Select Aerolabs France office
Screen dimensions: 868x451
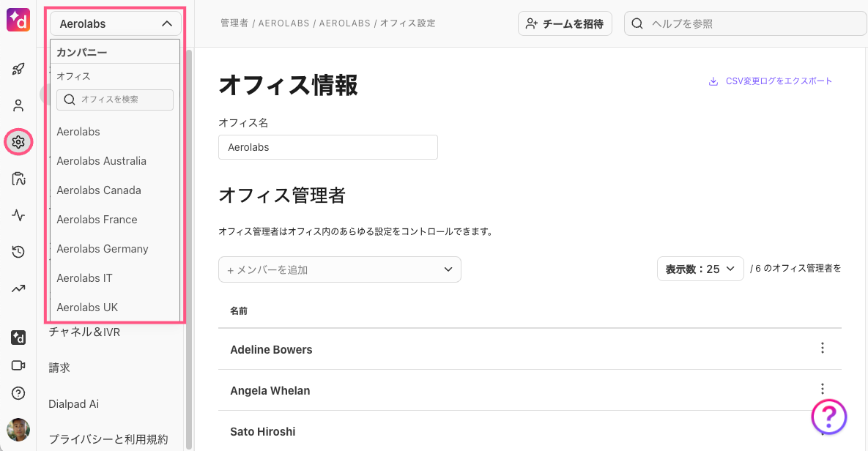[97, 220]
